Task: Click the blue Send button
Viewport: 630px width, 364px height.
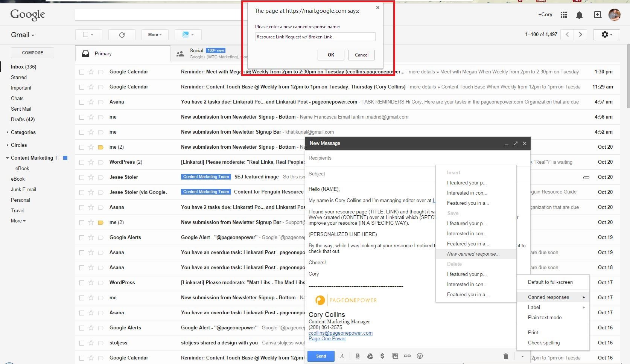Action: [321, 356]
